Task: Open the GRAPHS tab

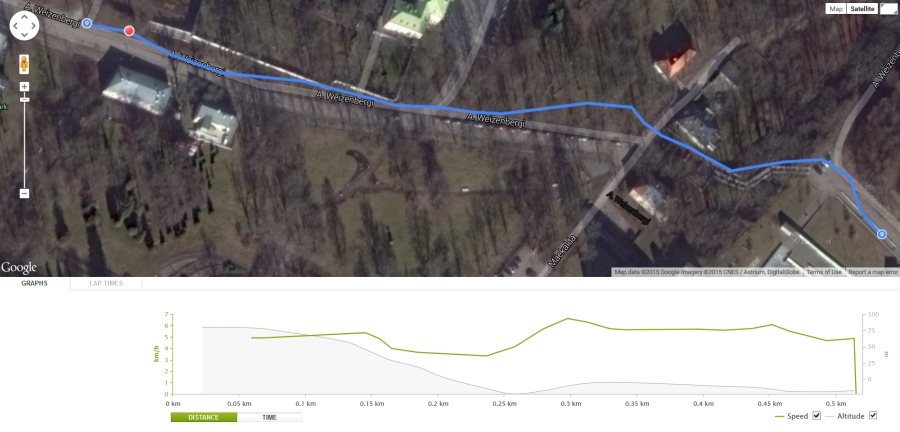Action: (x=34, y=283)
